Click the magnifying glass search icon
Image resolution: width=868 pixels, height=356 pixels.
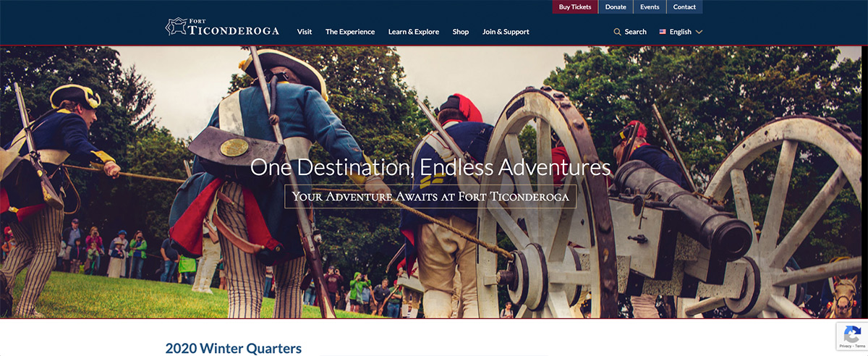(x=617, y=32)
